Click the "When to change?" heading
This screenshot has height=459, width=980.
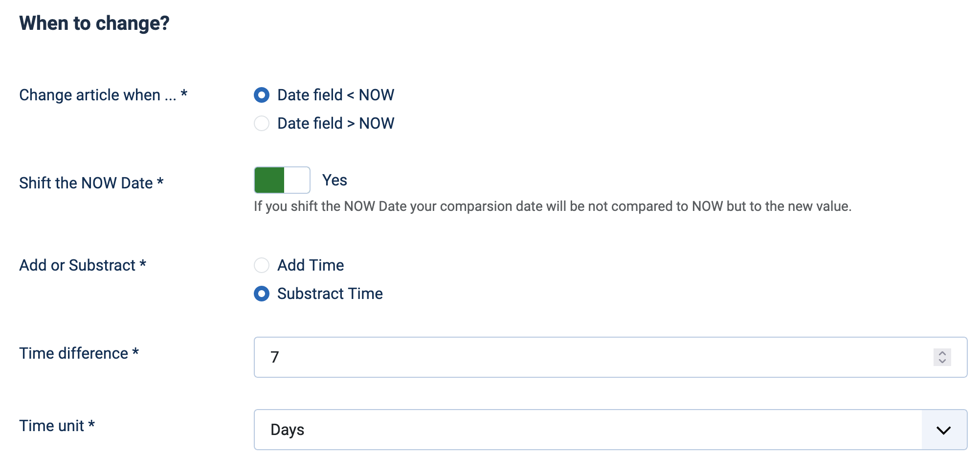94,23
